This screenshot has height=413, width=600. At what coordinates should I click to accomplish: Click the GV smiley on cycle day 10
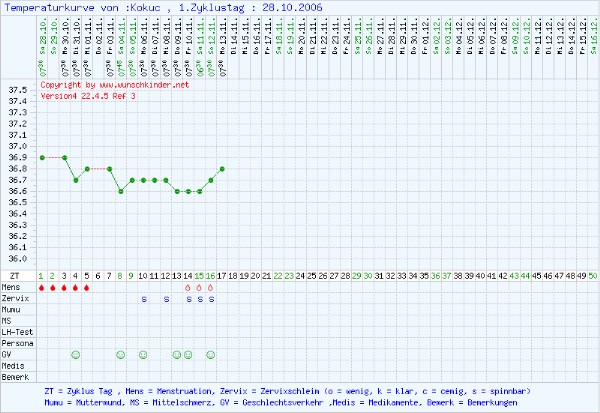pos(143,354)
